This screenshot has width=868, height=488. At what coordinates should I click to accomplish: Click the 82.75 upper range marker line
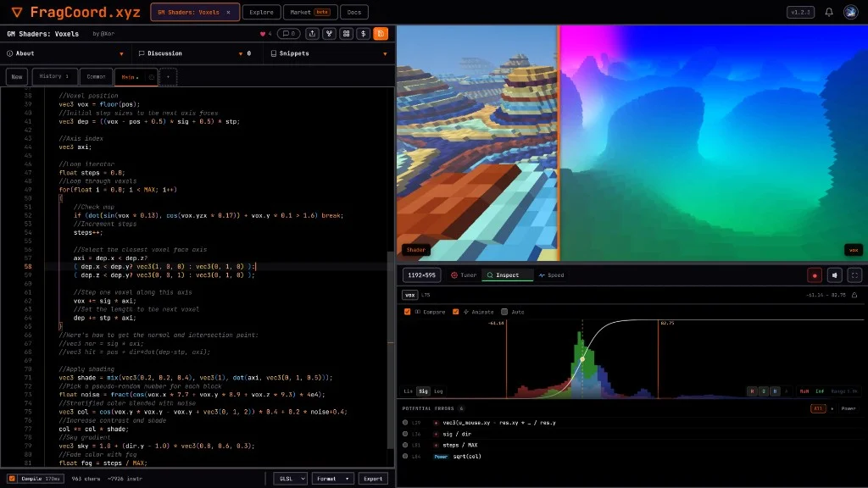coord(658,358)
